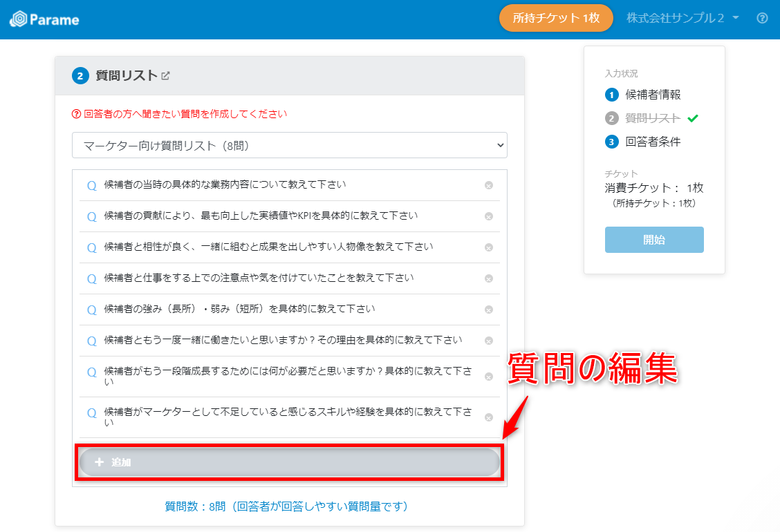Remove the 強み（長所）・弱み（短所） question
The image size is (780, 532).
click(x=488, y=310)
